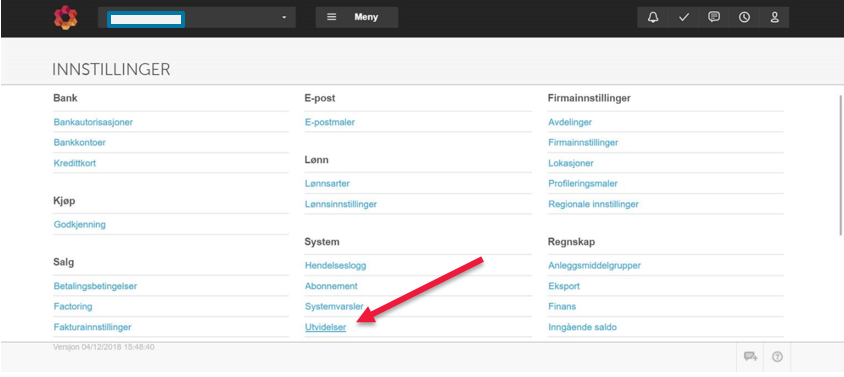This screenshot has width=844, height=377.
Task: Click the colorful app logo
Action: (x=66, y=17)
